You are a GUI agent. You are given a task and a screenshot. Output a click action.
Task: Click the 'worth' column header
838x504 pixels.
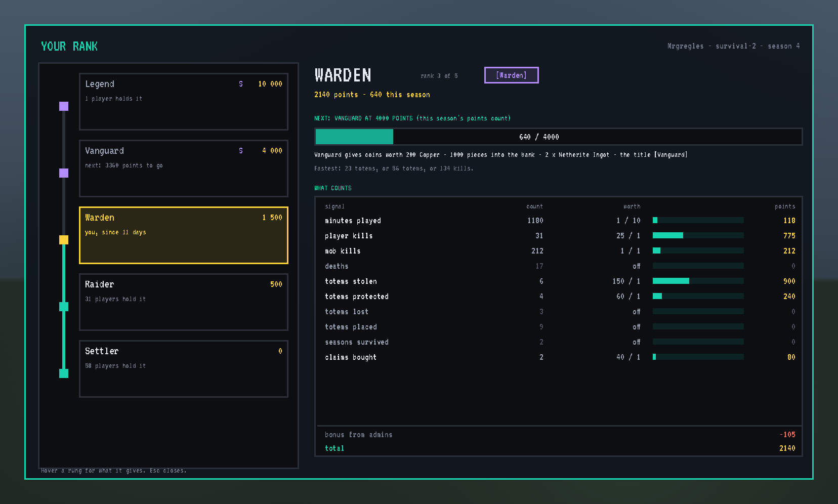[x=632, y=206]
